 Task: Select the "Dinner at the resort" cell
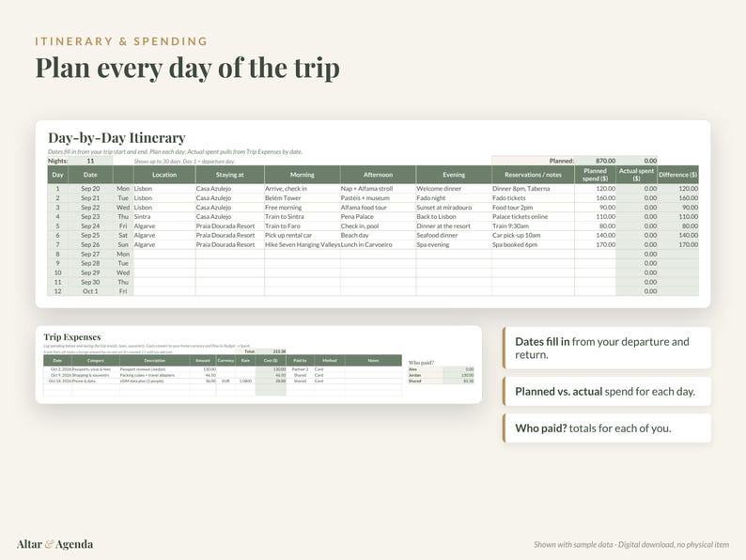coord(454,226)
